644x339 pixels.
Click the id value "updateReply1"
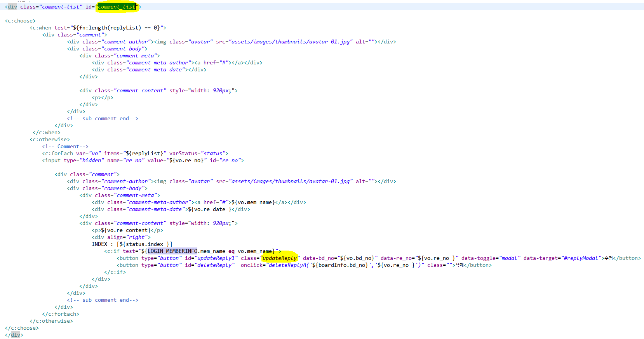click(216, 258)
